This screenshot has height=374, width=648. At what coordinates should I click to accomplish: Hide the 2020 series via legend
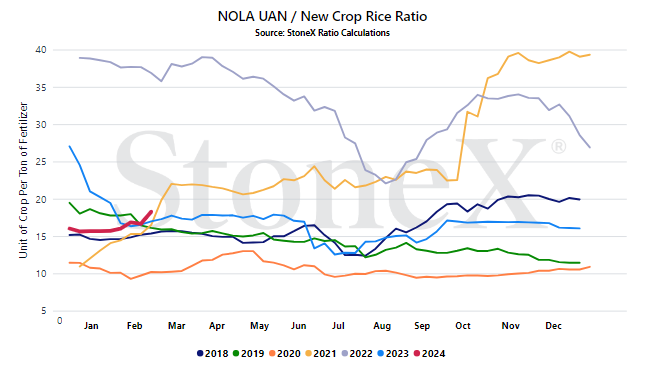[x=285, y=354]
